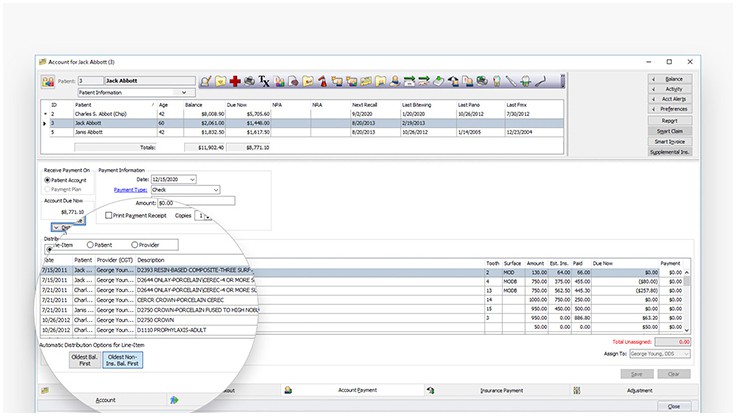Click the toolbar overflow handle
Screen dimensions: 736x416
562,81
